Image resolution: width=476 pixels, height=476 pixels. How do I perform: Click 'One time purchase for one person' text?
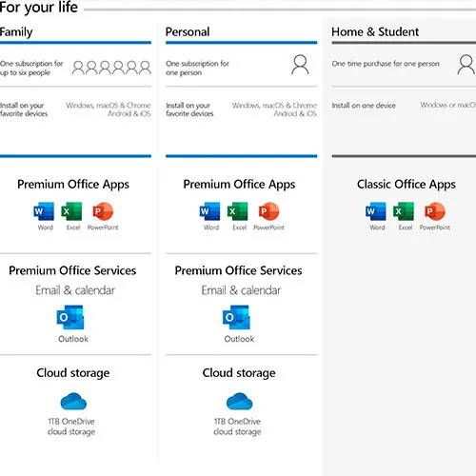click(386, 64)
